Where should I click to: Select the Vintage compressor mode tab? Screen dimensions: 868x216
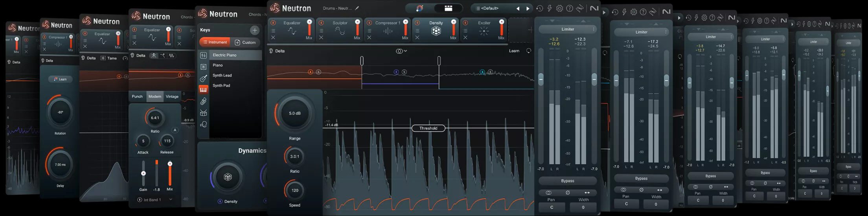172,96
